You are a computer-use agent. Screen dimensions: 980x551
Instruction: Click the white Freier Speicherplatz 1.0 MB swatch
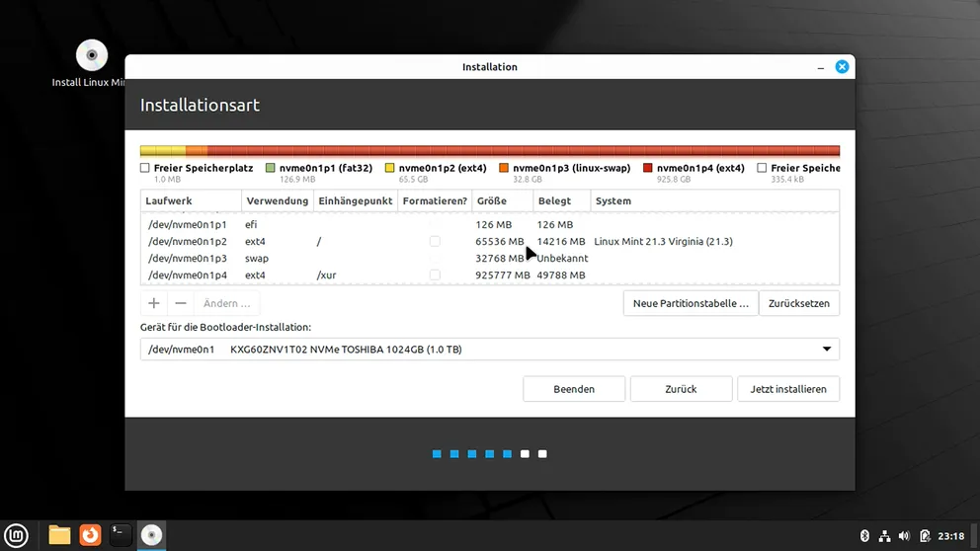pos(145,168)
